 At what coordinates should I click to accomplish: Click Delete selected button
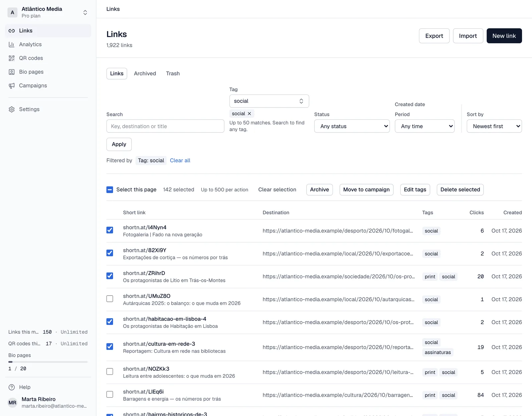pyautogui.click(x=460, y=190)
